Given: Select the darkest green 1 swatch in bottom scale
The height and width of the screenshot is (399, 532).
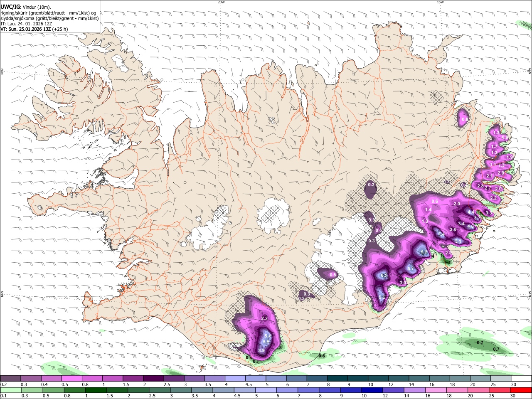Looking at the screenshot, I should [x=96, y=390].
